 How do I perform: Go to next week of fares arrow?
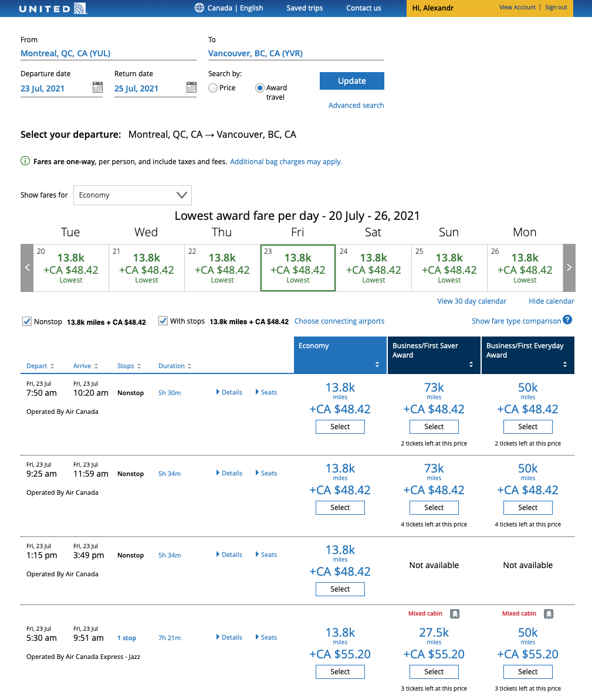tap(569, 268)
